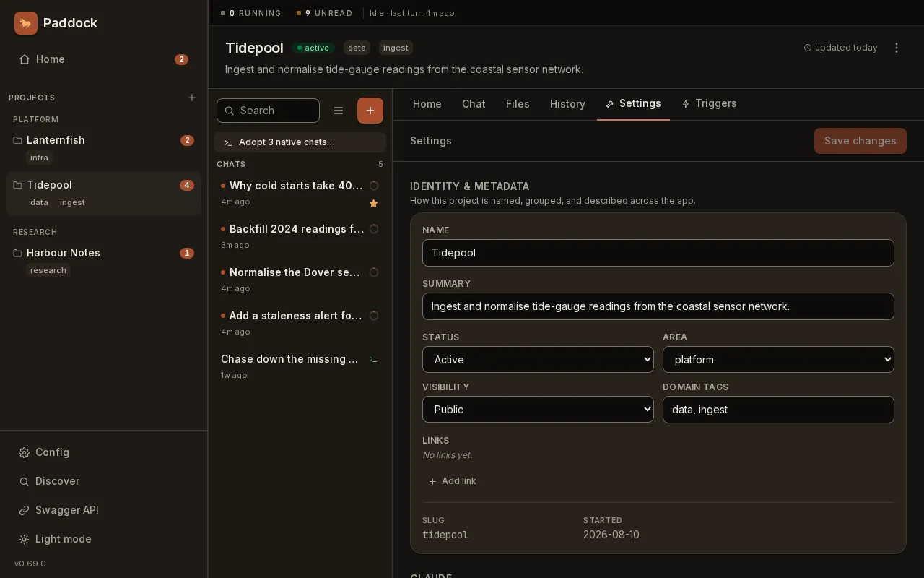Click the 0 Running status indicator
Image resolution: width=924 pixels, height=578 pixels.
(x=251, y=13)
